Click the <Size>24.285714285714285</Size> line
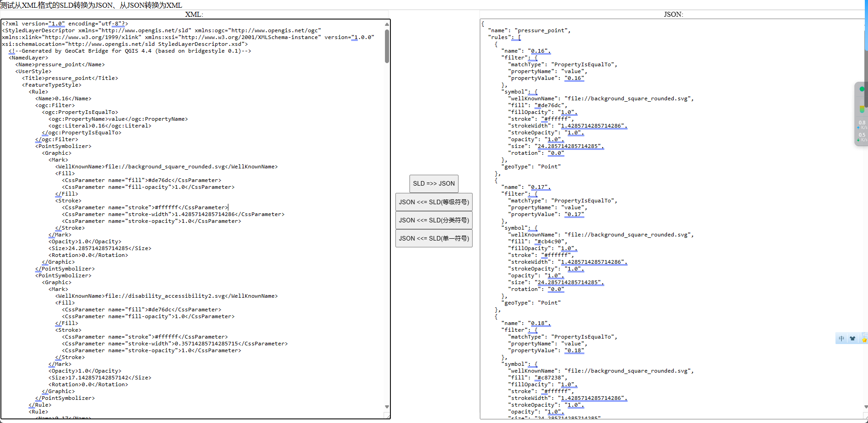 coord(100,248)
